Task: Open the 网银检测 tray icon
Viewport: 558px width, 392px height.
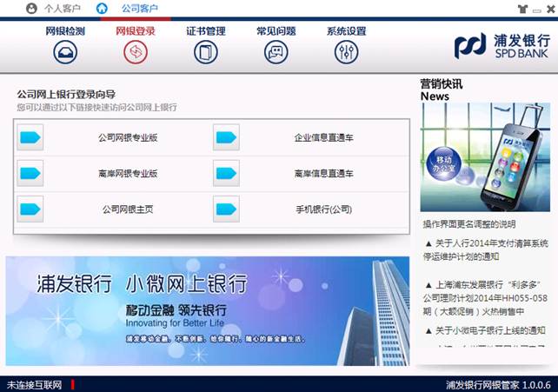Action: 65,52
